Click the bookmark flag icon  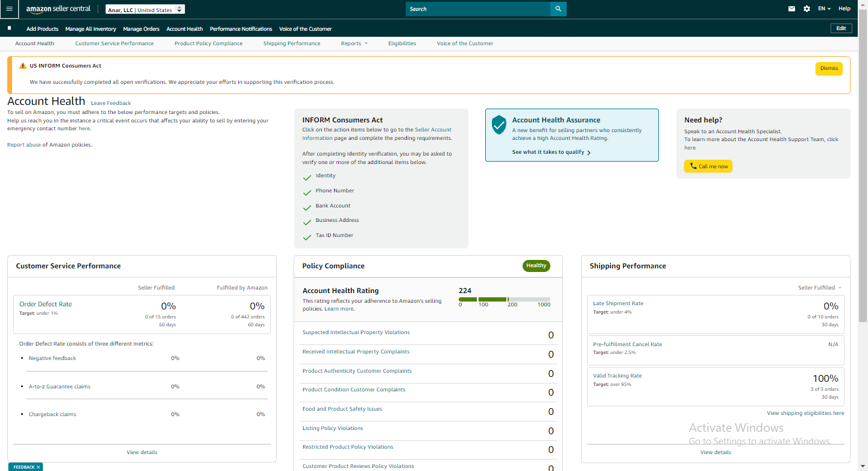(9, 28)
